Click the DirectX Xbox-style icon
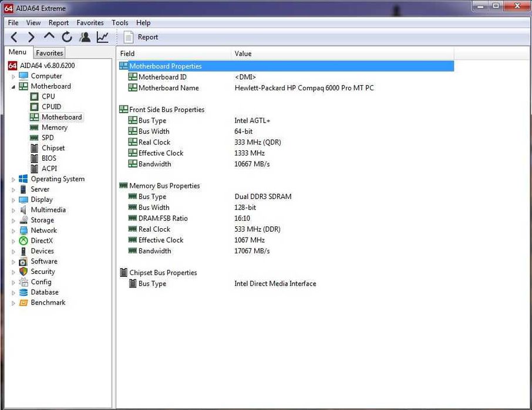Screen dimensions: 532x410 point(23,240)
